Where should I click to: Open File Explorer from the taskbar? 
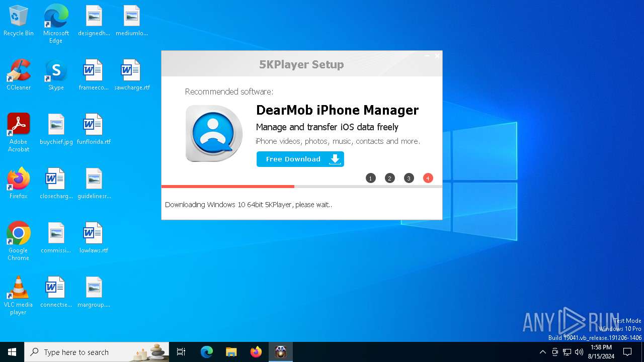[x=231, y=352]
